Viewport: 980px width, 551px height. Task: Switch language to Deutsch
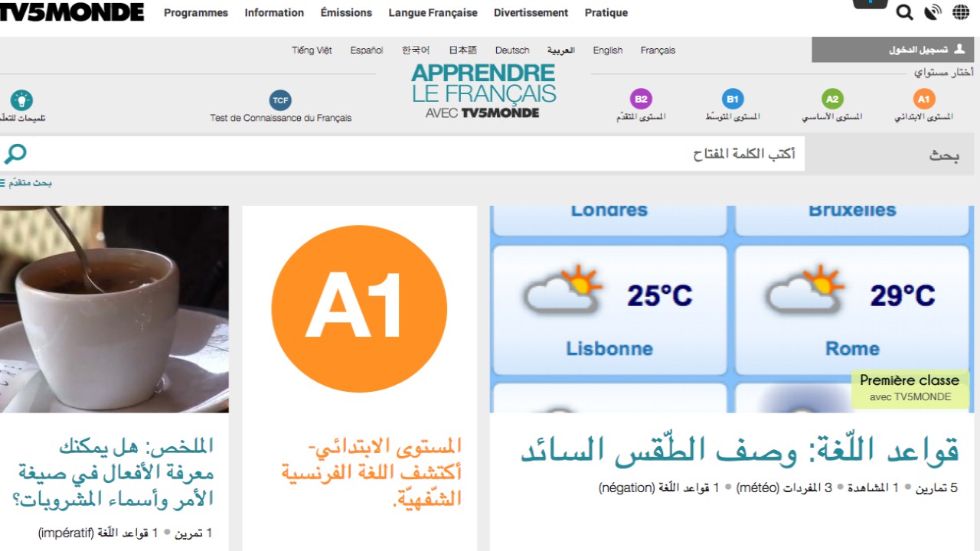[x=512, y=51]
